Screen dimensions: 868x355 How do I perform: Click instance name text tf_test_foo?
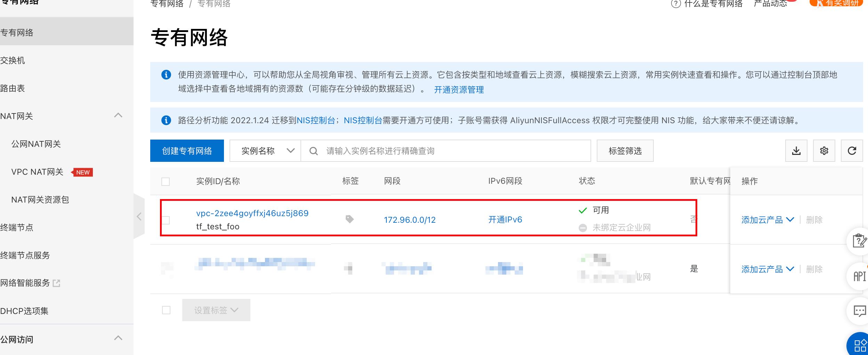218,227
